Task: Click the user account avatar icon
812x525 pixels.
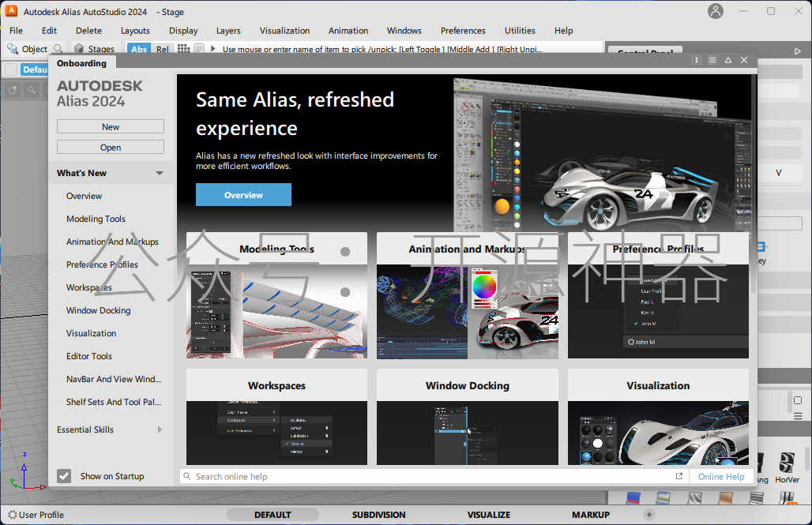Action: click(x=716, y=11)
